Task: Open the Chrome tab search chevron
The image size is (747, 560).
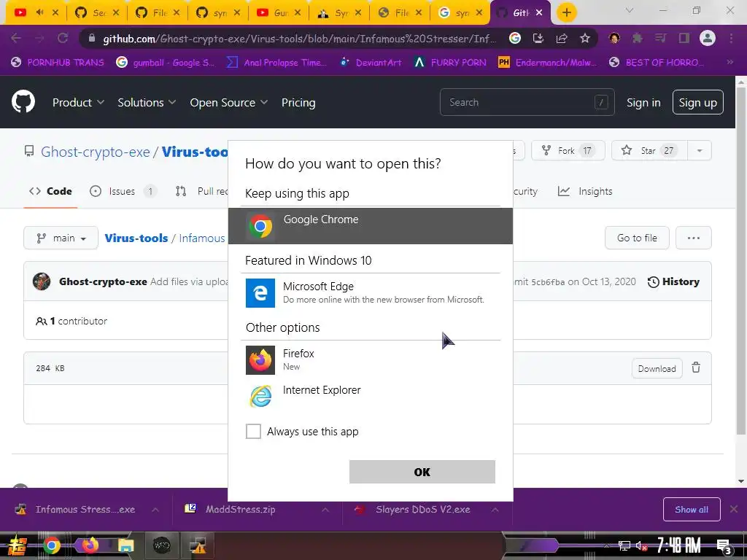Action: click(x=629, y=10)
